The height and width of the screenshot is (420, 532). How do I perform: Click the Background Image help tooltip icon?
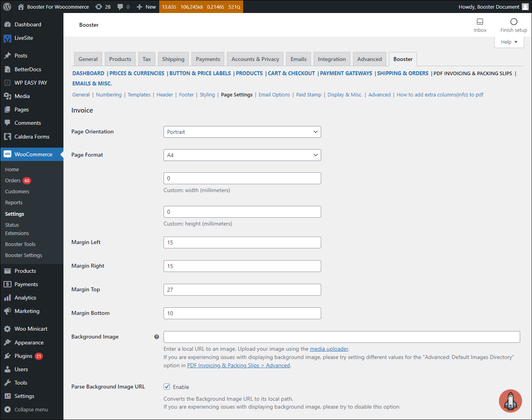coord(157,337)
